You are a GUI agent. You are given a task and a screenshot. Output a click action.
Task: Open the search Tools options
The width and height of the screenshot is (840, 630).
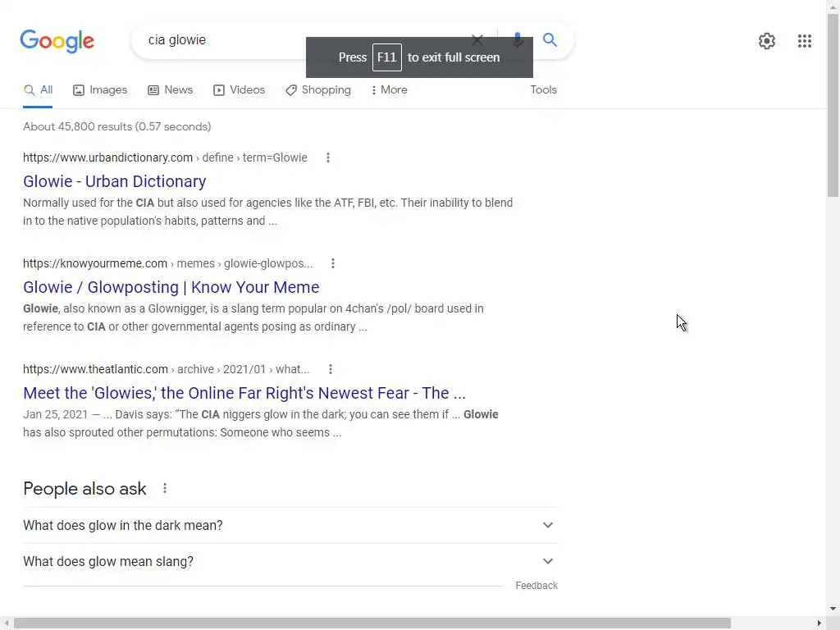tap(543, 90)
